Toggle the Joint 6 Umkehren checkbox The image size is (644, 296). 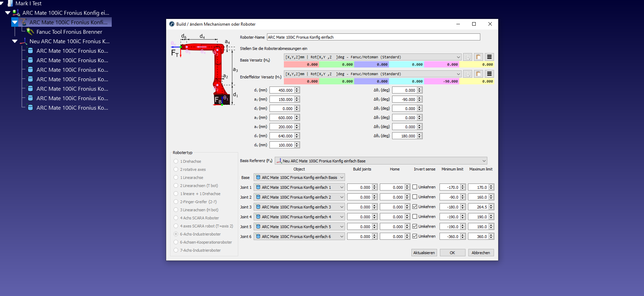[x=415, y=236]
